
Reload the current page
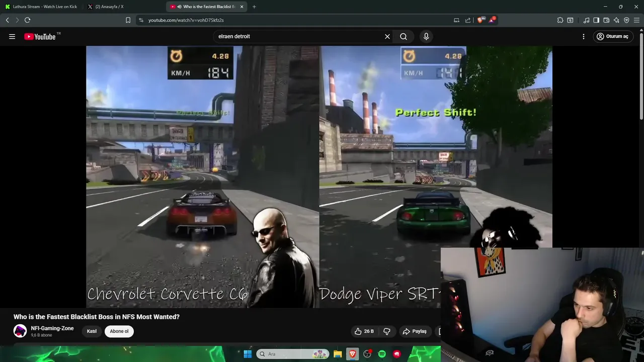point(27,20)
